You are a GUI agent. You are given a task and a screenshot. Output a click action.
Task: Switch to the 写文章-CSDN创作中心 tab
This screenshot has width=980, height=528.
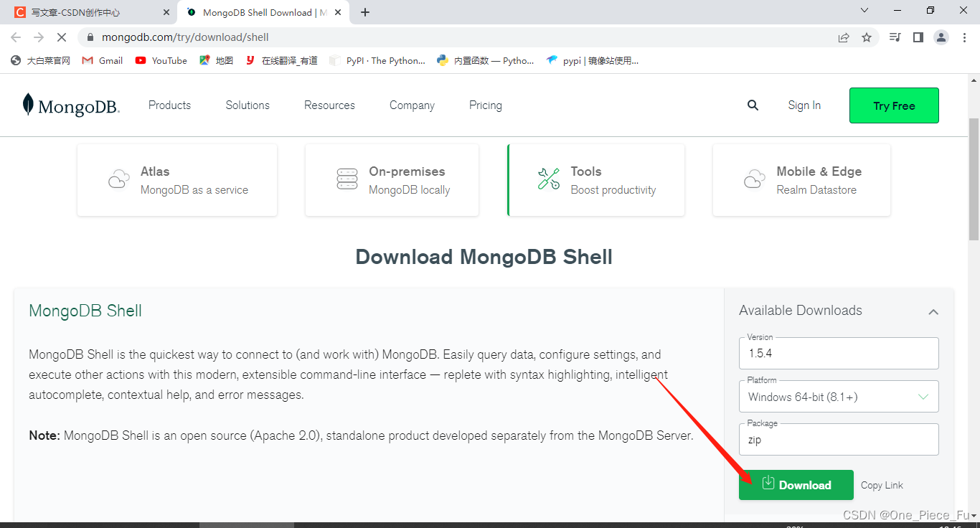coord(90,13)
